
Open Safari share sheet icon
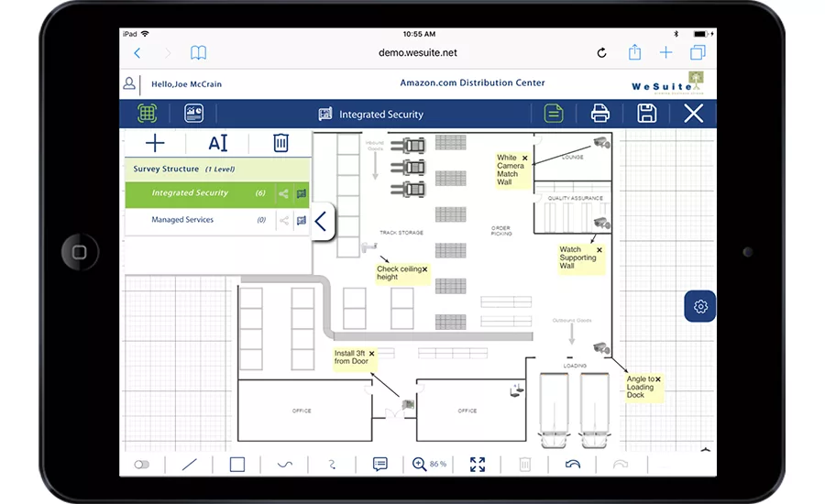click(x=634, y=52)
